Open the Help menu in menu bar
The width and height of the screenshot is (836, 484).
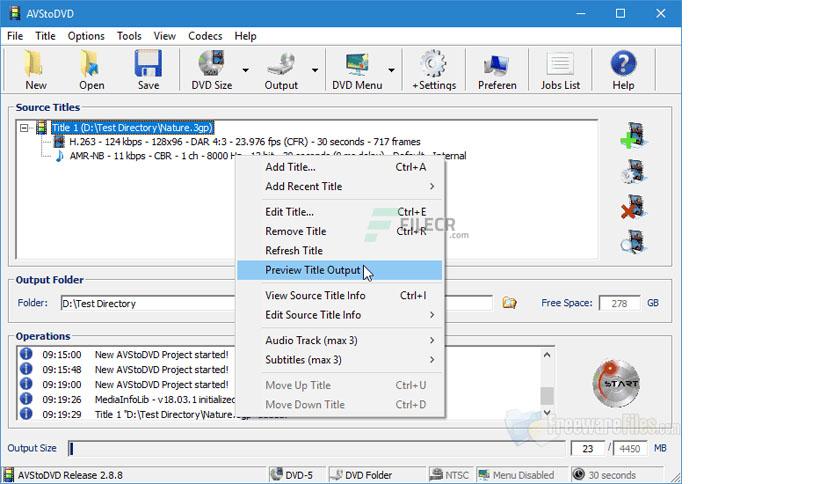pyautogui.click(x=245, y=36)
